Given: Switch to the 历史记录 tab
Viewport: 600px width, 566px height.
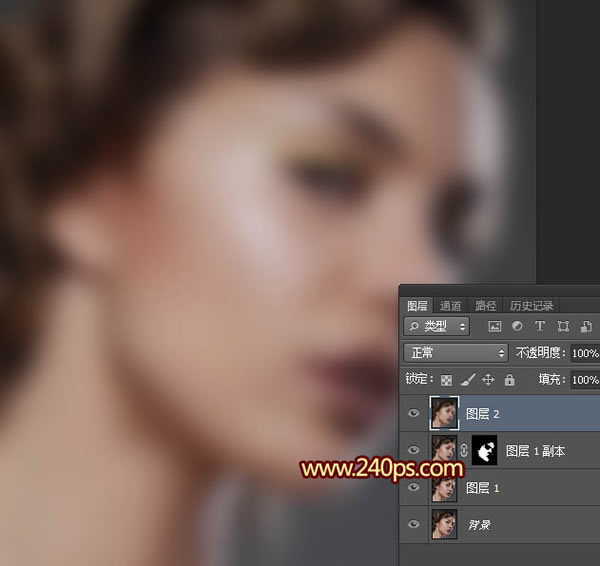Looking at the screenshot, I should tap(532, 305).
